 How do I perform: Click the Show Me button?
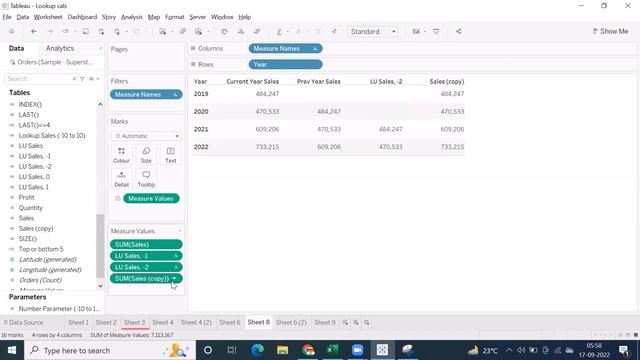coord(610,31)
